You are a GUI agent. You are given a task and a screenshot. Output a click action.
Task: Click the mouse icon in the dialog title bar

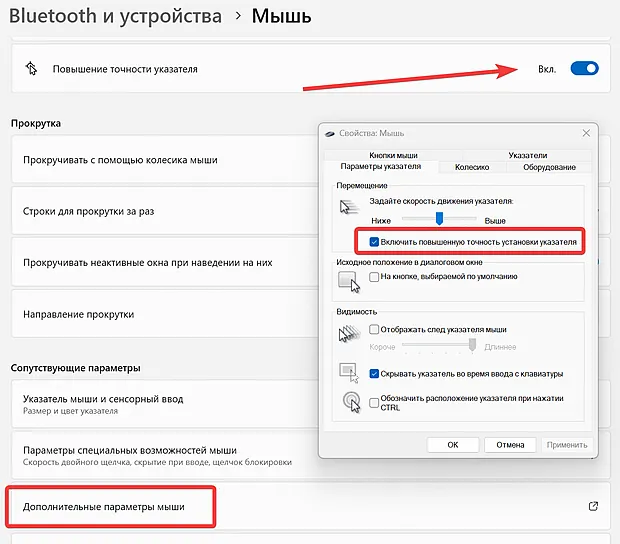(x=330, y=134)
